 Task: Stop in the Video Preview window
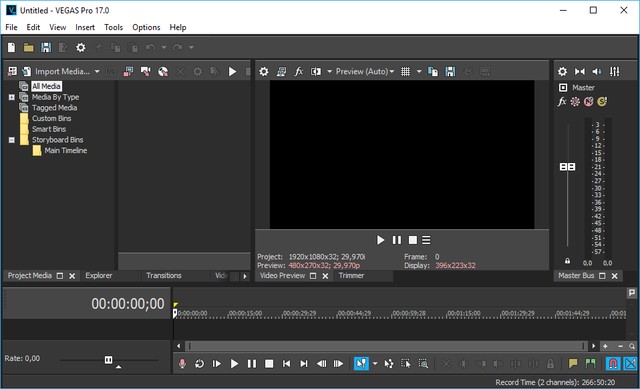pyautogui.click(x=413, y=240)
